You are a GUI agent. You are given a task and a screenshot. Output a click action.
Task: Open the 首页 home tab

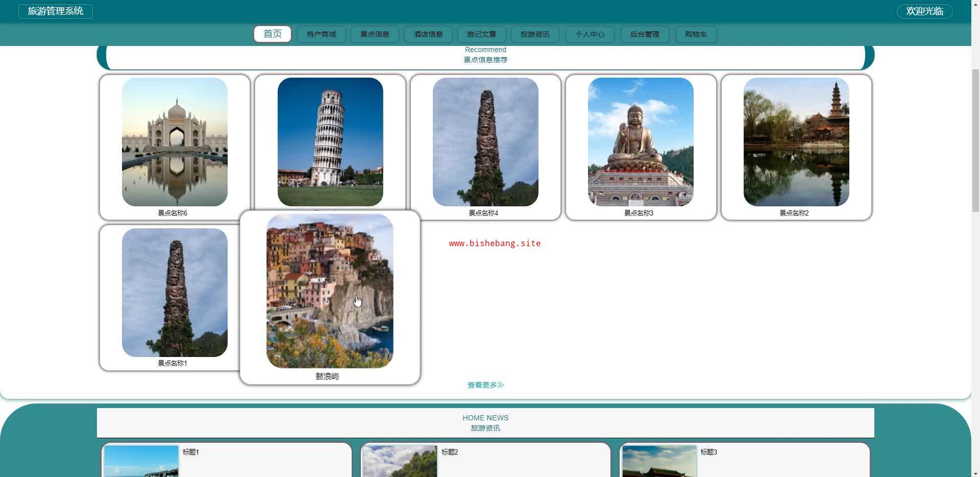coord(273,34)
